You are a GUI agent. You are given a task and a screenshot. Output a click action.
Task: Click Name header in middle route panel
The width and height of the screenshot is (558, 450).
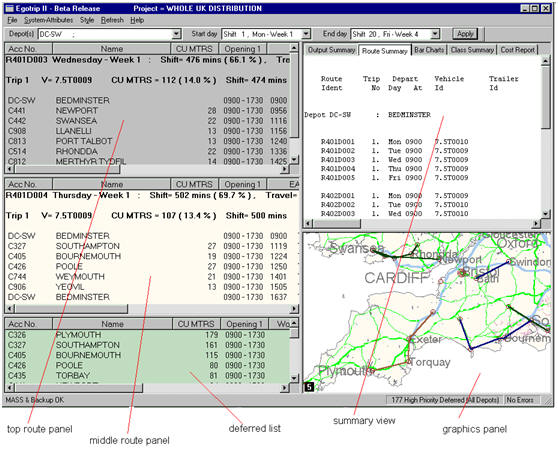[111, 184]
